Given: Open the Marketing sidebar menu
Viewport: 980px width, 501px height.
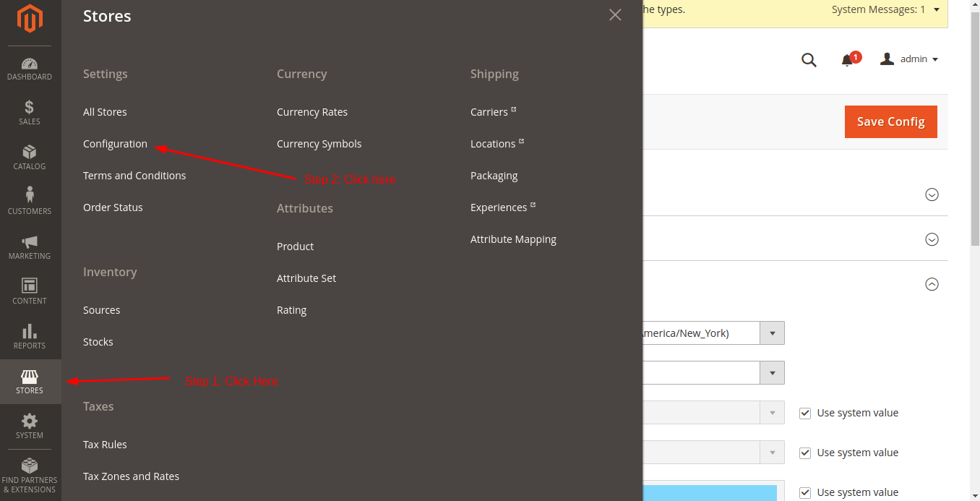Looking at the screenshot, I should (30, 248).
